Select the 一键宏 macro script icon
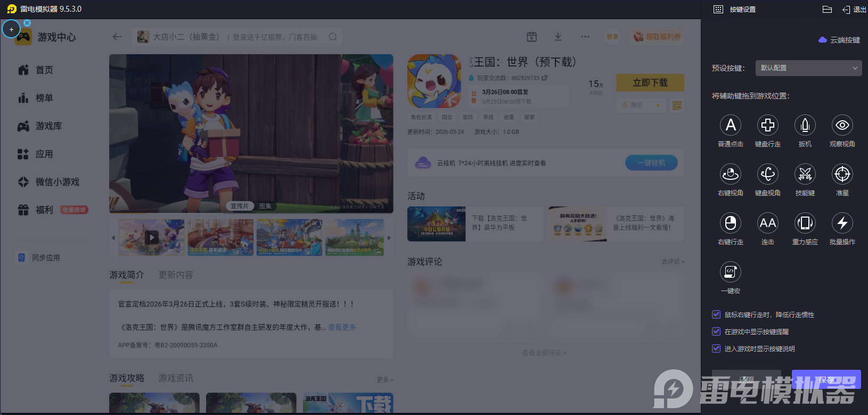The image size is (868, 415). pos(731,272)
